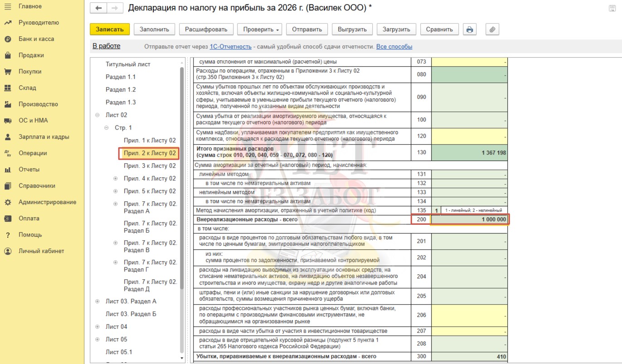
Task: Click the Личный кабинет user icon
Action: 7,251
